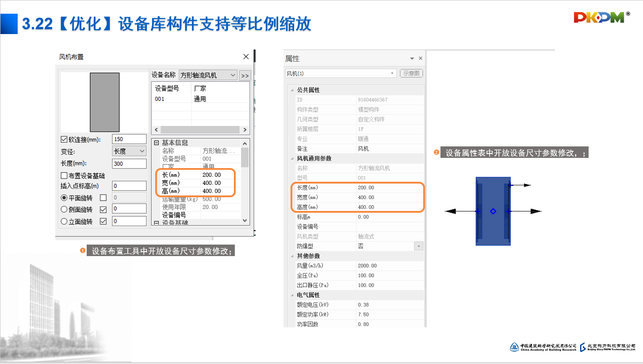Click the 侧面旋转 angle field
This screenshot has width=643, height=364.
click(129, 208)
